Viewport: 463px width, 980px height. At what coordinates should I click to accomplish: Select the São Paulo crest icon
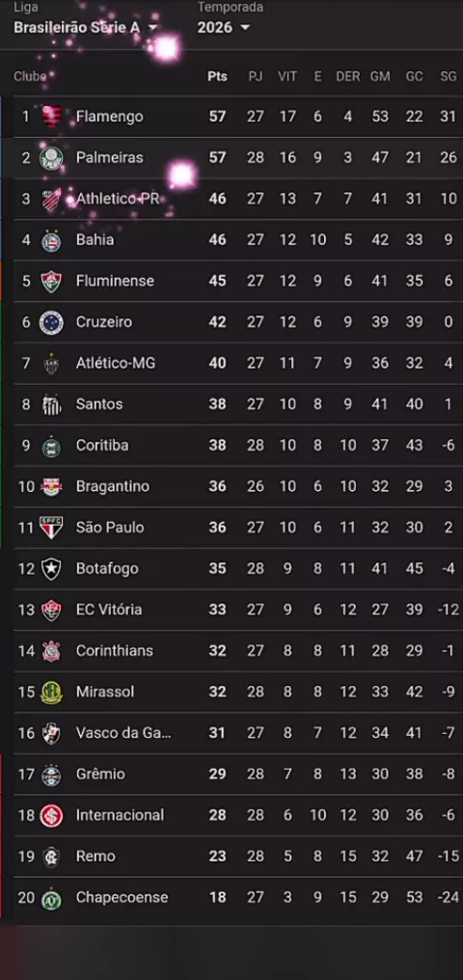point(51,528)
